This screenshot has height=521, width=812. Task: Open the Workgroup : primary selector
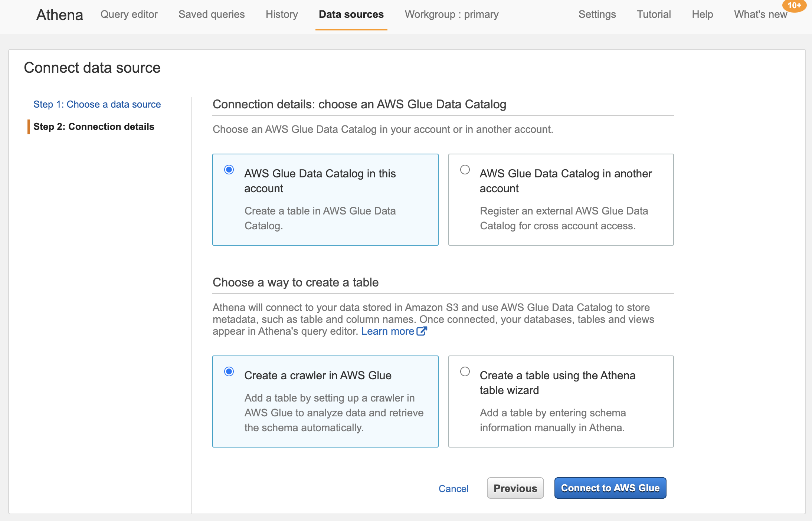(452, 14)
